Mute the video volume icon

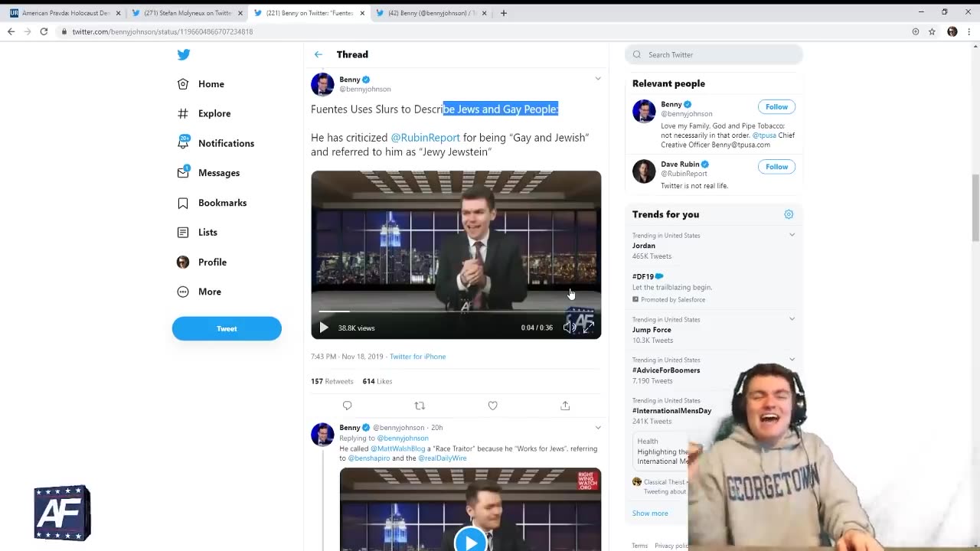(x=569, y=328)
